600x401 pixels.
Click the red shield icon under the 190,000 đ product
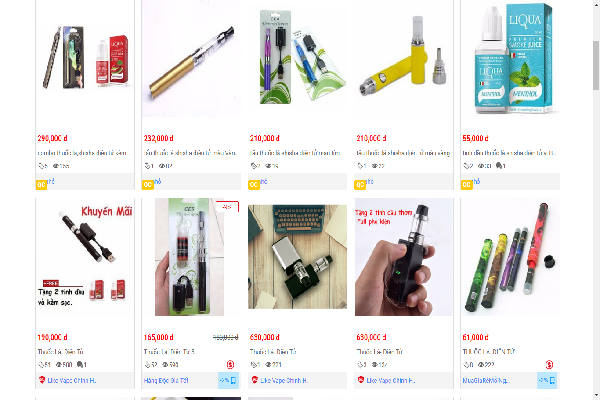pyautogui.click(x=42, y=380)
